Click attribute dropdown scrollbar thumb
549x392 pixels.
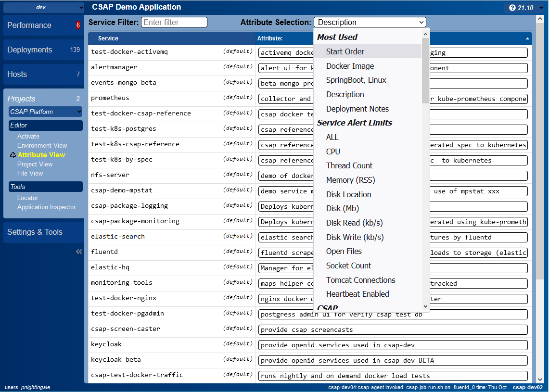(x=425, y=71)
